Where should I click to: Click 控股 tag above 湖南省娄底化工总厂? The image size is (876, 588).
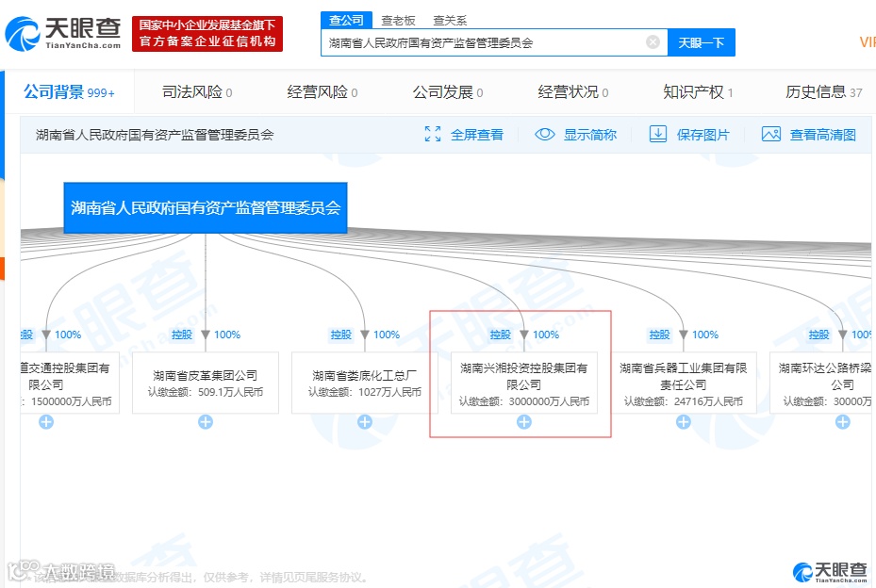[x=340, y=335]
